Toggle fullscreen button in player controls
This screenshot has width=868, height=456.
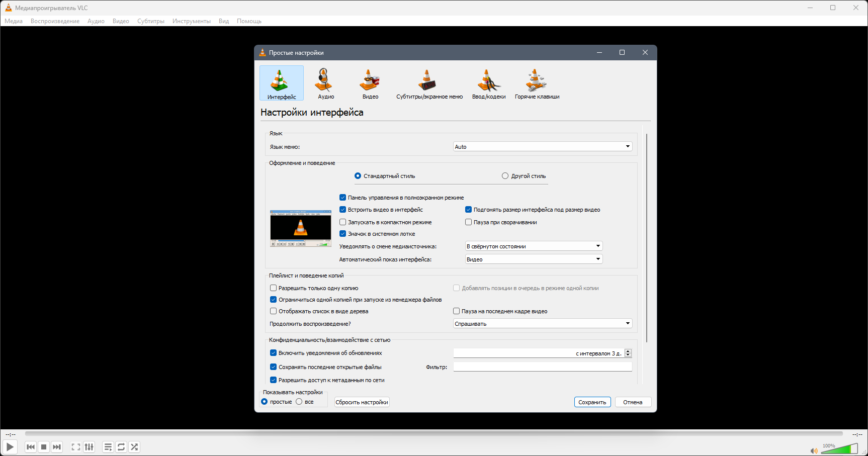(76, 447)
